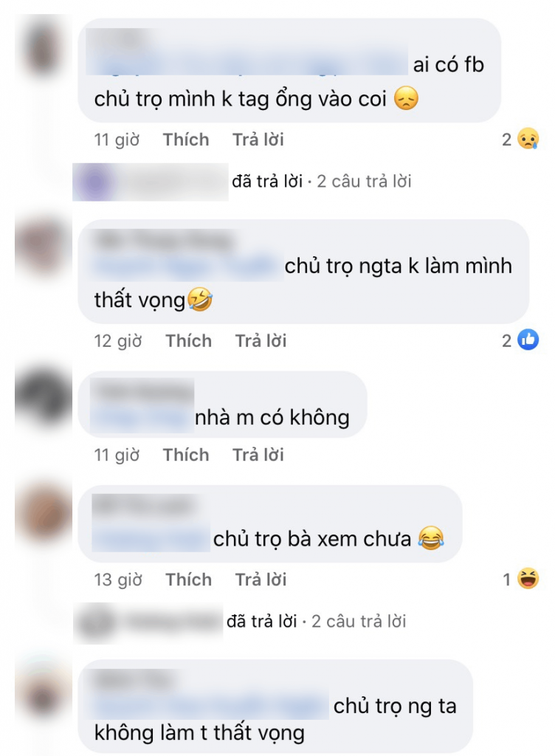The width and height of the screenshot is (555, 756).
Task: Reply to the 13 giờ comment
Action: [261, 579]
